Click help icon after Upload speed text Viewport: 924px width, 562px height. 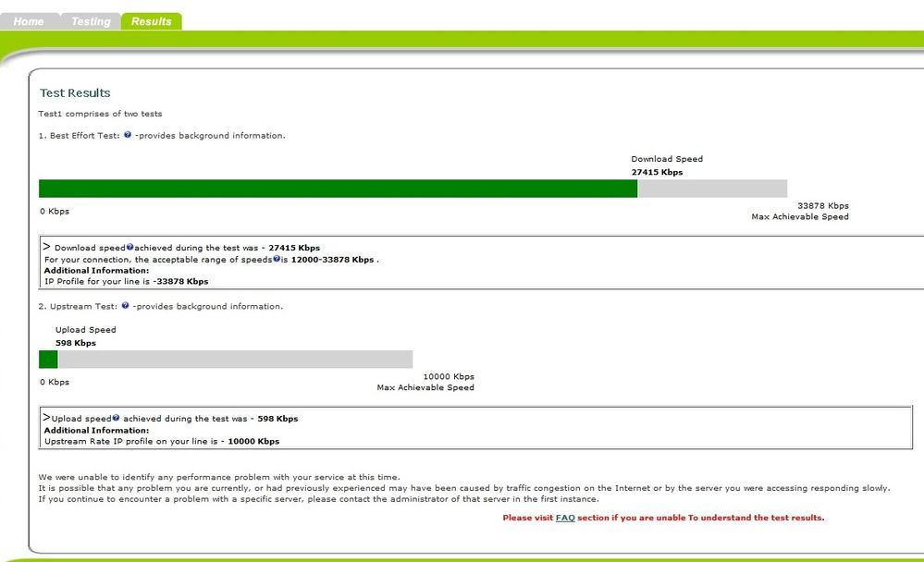pos(116,418)
